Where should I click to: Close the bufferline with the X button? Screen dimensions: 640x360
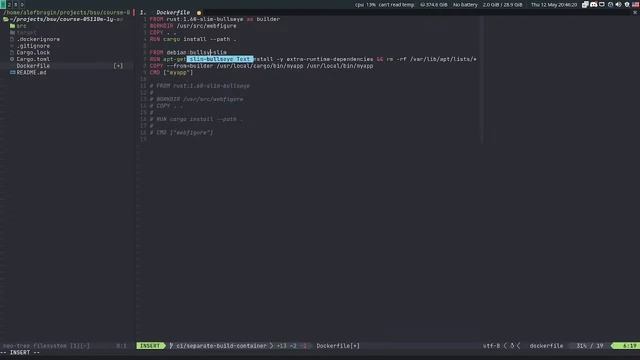coord(635,12)
